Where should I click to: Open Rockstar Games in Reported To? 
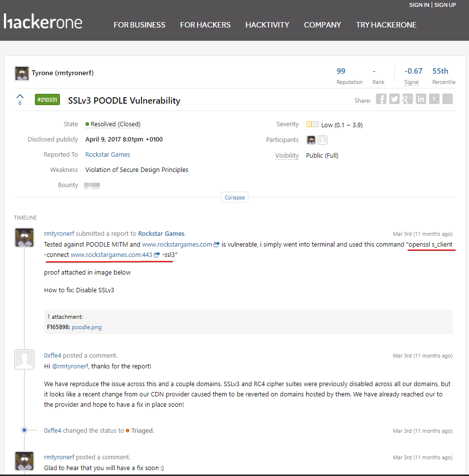(x=108, y=155)
